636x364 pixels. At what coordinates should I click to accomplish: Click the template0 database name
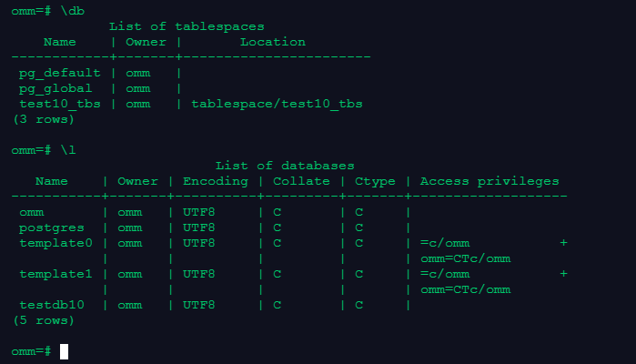point(56,243)
